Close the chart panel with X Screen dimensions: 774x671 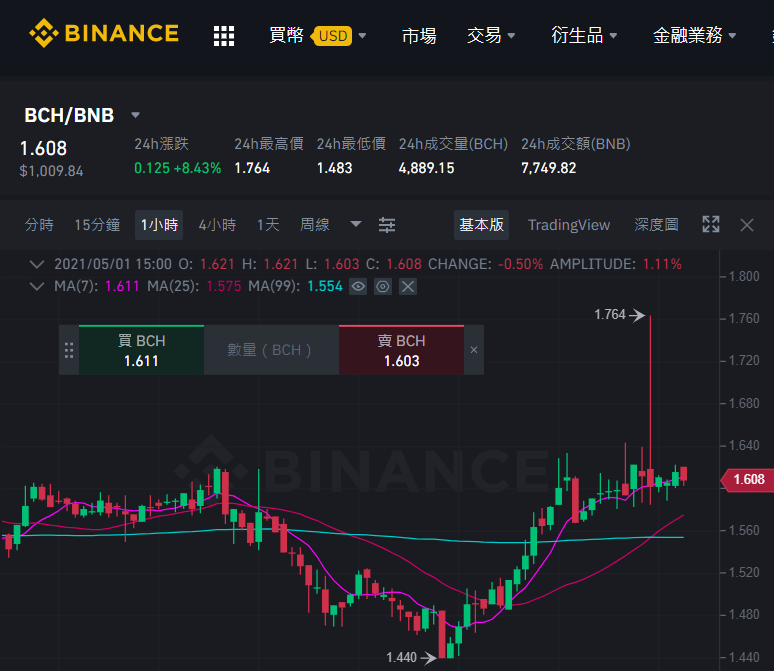point(747,225)
